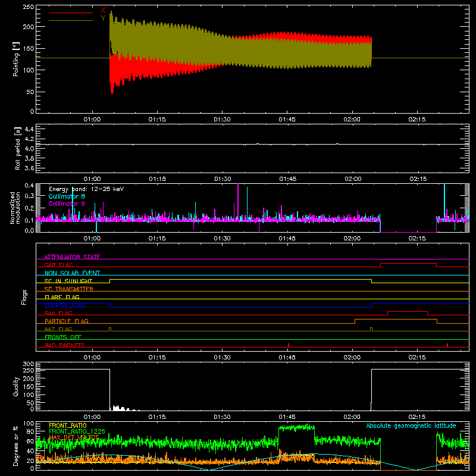The image size is (476, 476).
Task: Click the 02:00 tick label under Flags plot
Action: 352,358
